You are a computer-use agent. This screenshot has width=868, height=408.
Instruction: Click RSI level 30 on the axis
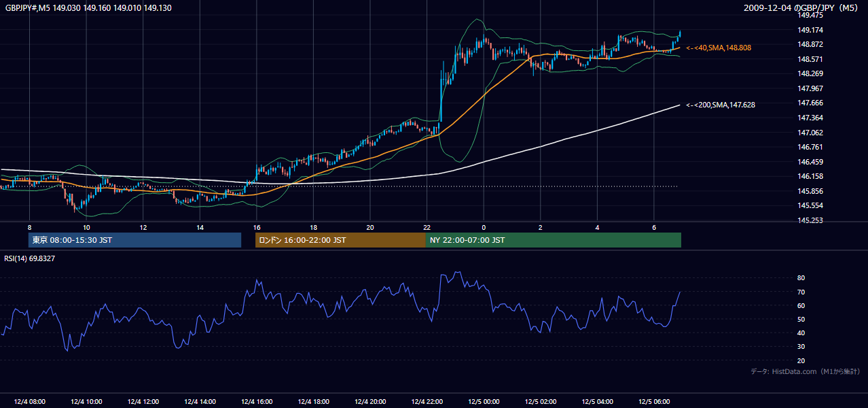pos(801,347)
